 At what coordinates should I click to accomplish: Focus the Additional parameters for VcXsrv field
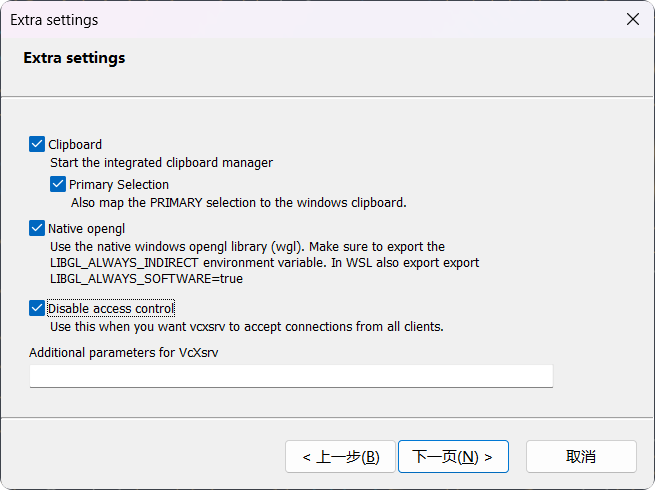291,376
